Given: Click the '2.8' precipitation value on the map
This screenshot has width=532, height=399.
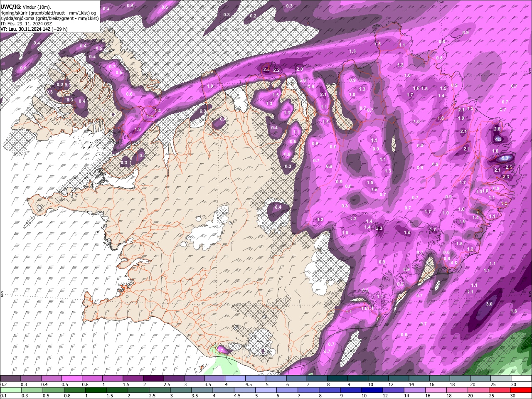Looking at the screenshot, I should tap(497, 129).
